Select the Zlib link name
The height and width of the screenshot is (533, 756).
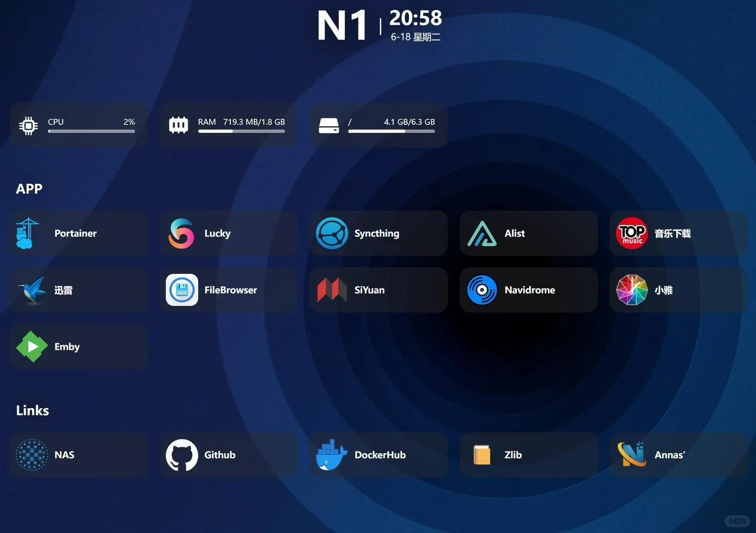tap(513, 455)
